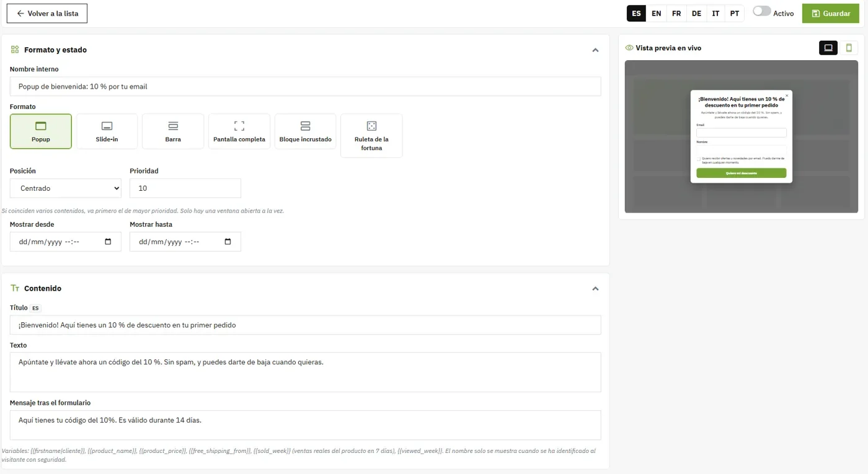This screenshot has height=474, width=868.
Task: Toggle the Activo switch
Action: 762,12
